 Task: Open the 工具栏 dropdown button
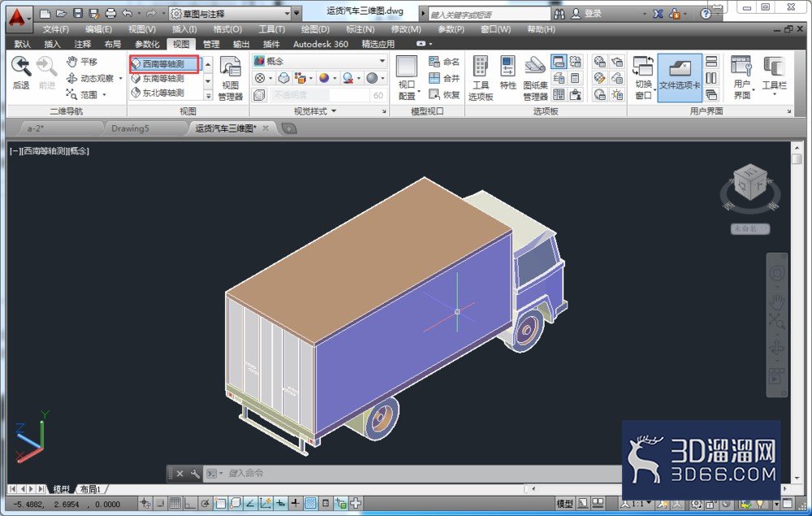[x=774, y=78]
